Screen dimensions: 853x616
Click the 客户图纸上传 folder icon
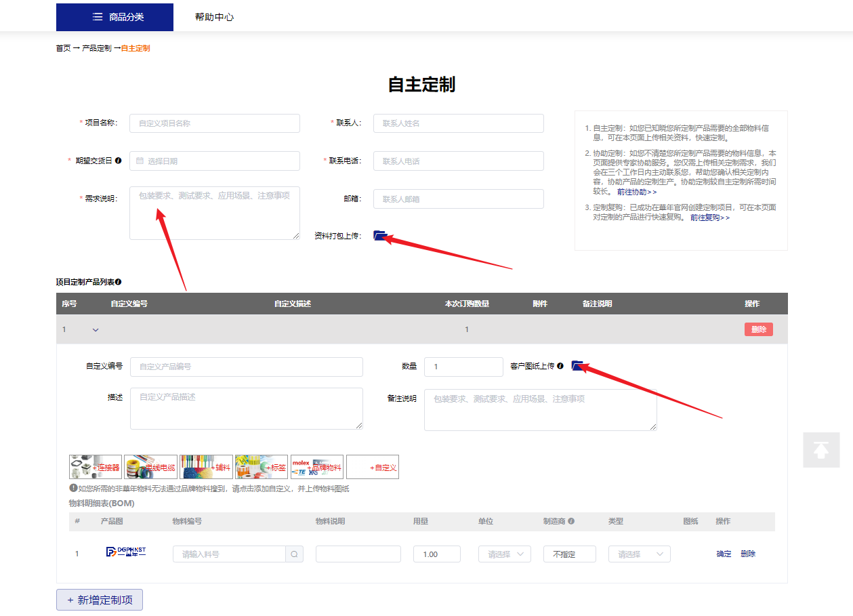578,366
